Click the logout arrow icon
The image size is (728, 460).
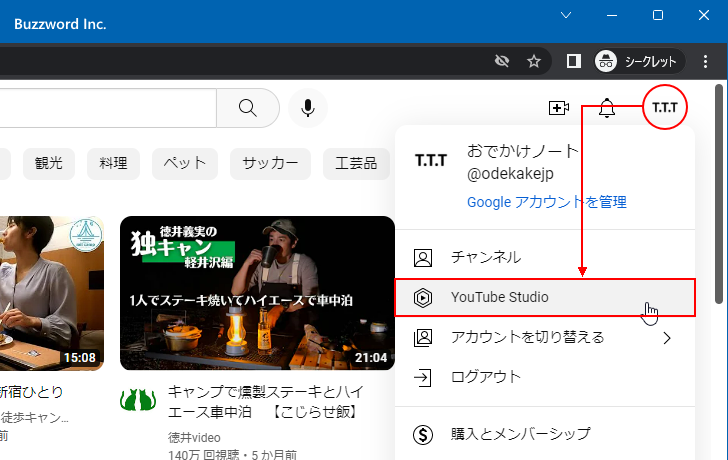423,377
